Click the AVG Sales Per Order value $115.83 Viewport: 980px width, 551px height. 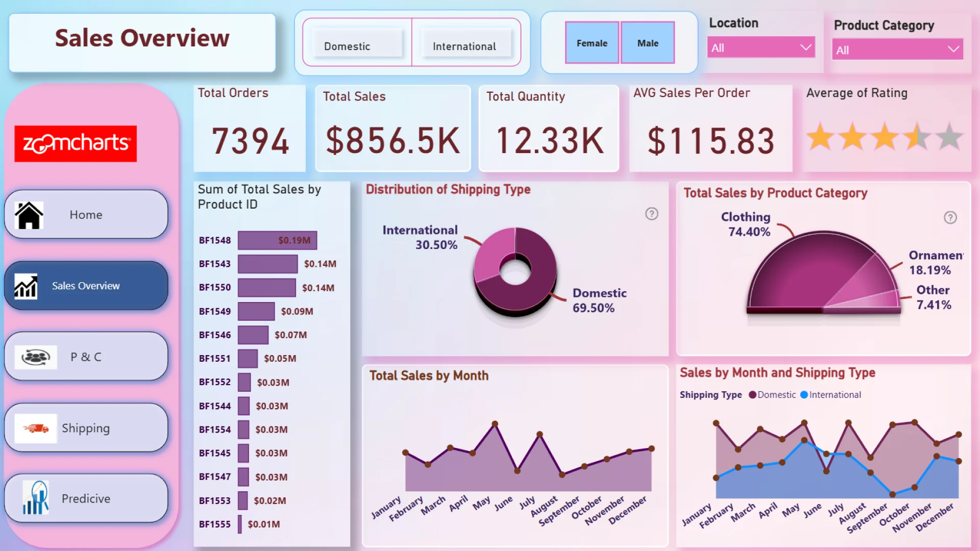(711, 141)
